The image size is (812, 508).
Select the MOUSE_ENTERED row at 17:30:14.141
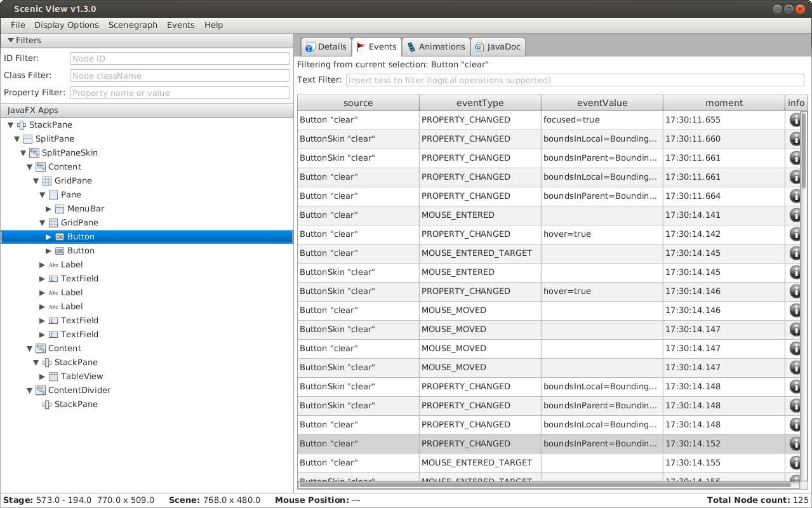(x=549, y=215)
